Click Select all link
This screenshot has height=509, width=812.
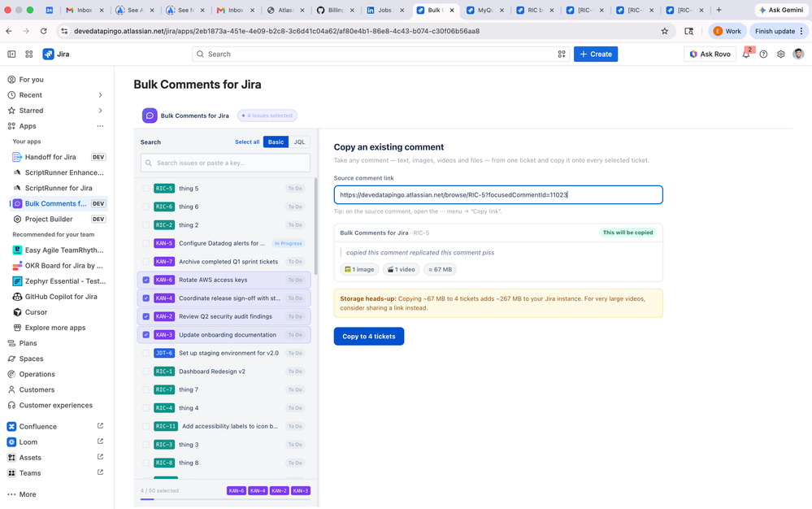coord(247,141)
